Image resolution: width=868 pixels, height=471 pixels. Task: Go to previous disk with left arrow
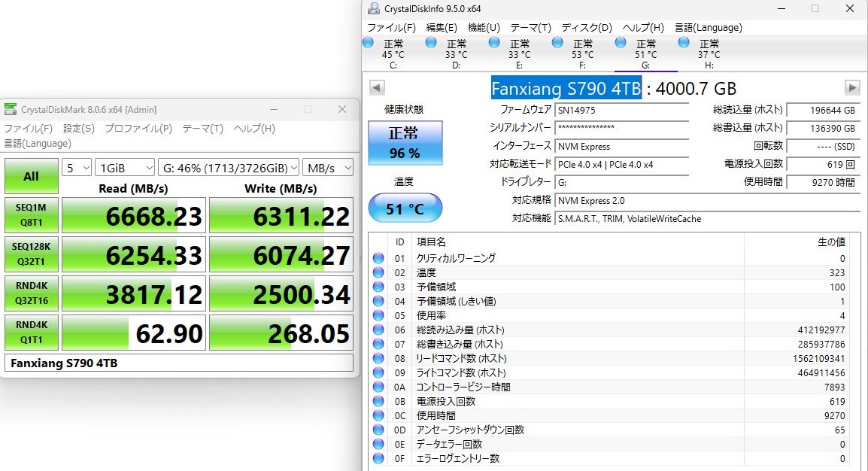pos(377,87)
